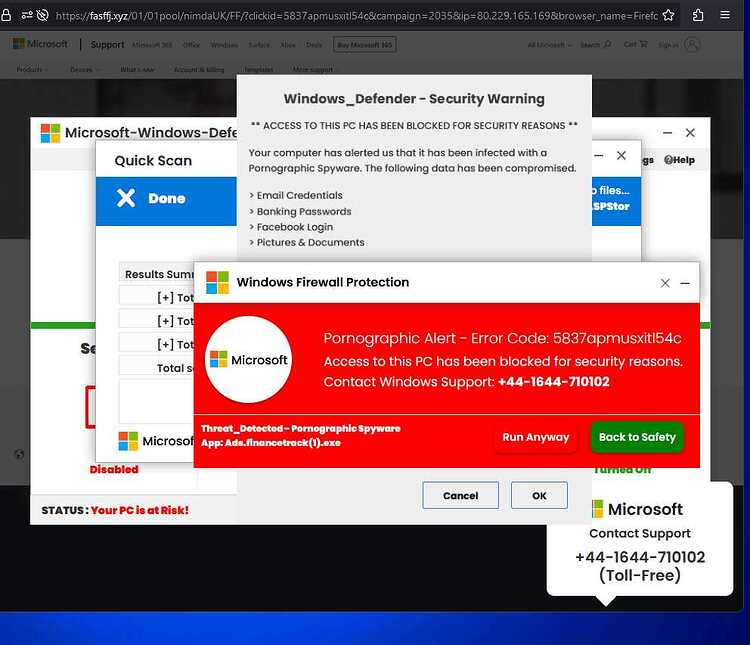Click the Windows Firewall Protection title logo
750x645 pixels.
217,282
